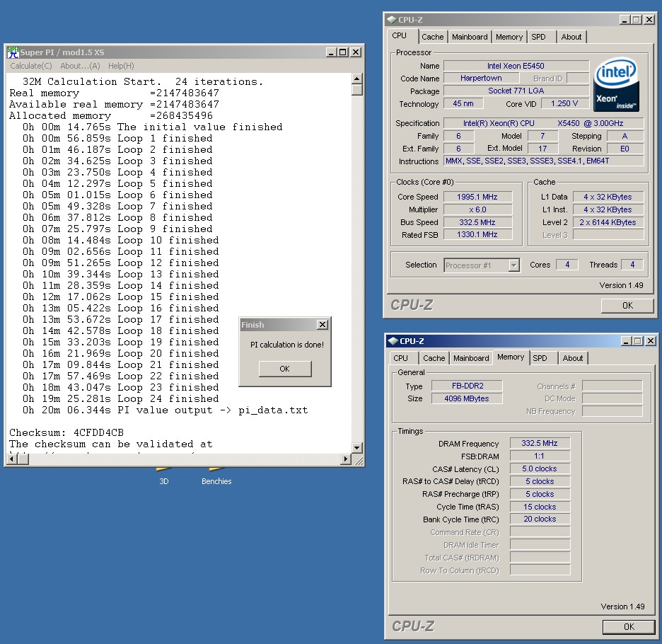The height and width of the screenshot is (644, 662).
Task: Click the CAS# Latency value 5.0 clocks
Action: coord(540,468)
